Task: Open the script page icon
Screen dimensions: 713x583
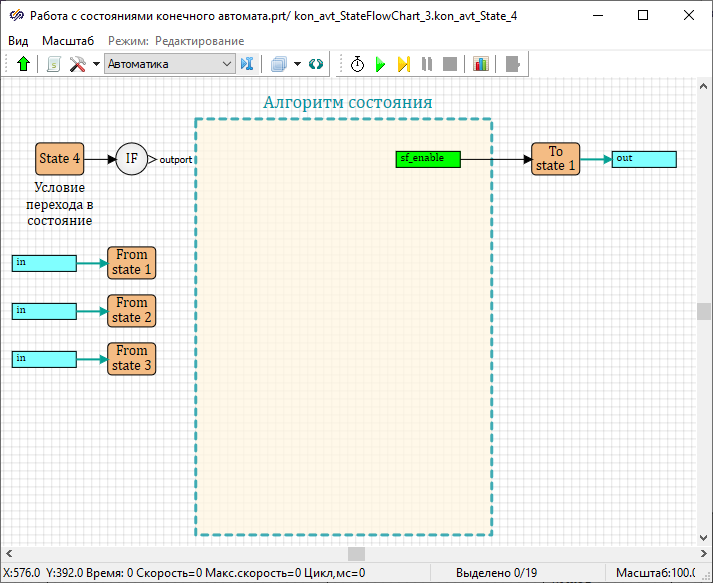Action: coord(53,64)
